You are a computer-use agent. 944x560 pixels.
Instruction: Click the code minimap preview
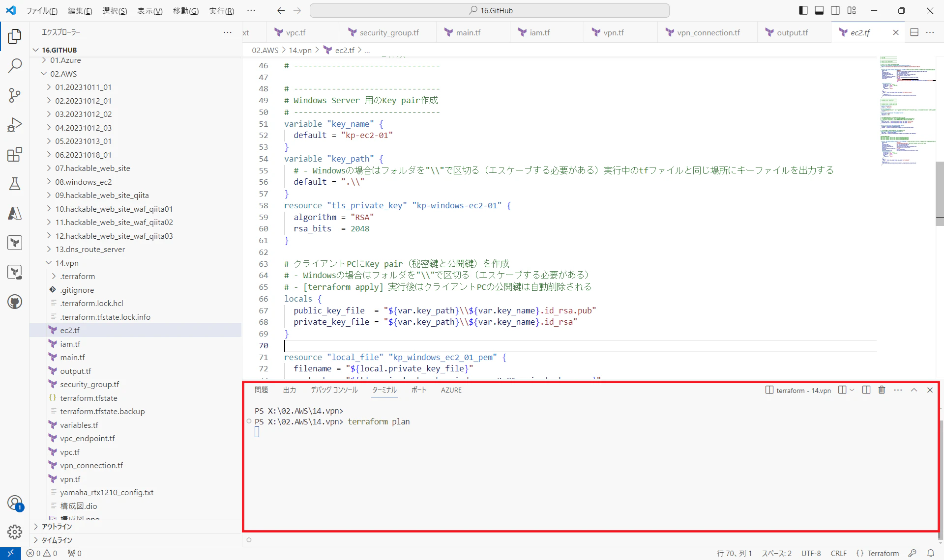tap(907, 111)
